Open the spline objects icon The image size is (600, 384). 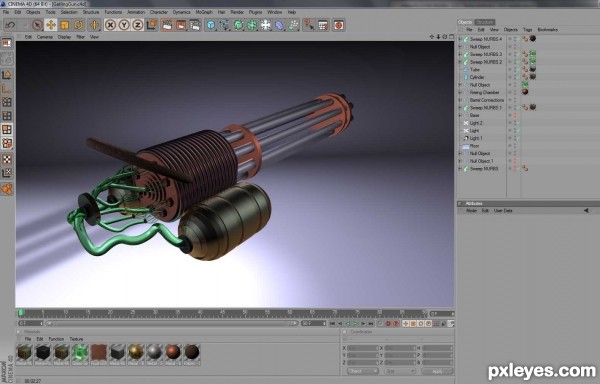(x=225, y=25)
